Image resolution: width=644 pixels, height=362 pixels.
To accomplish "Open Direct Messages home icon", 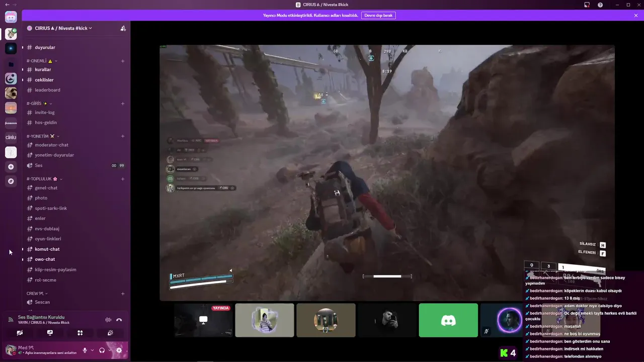I will pyautogui.click(x=11, y=17).
